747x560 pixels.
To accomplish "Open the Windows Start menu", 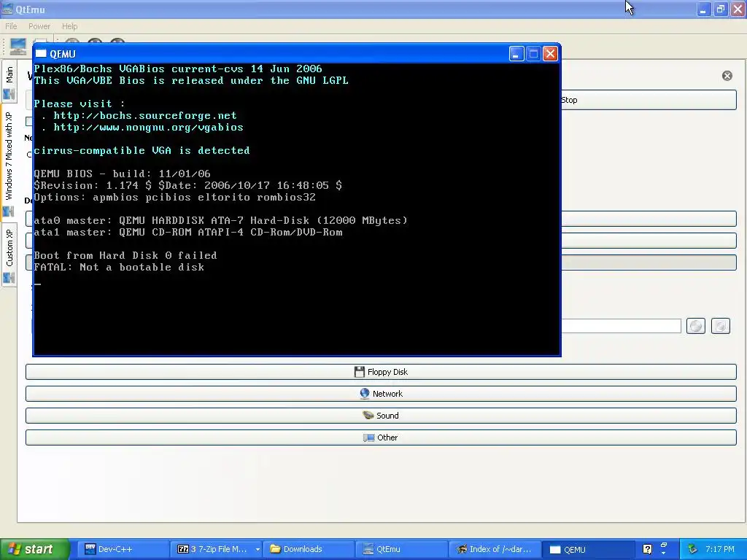I will click(34, 549).
